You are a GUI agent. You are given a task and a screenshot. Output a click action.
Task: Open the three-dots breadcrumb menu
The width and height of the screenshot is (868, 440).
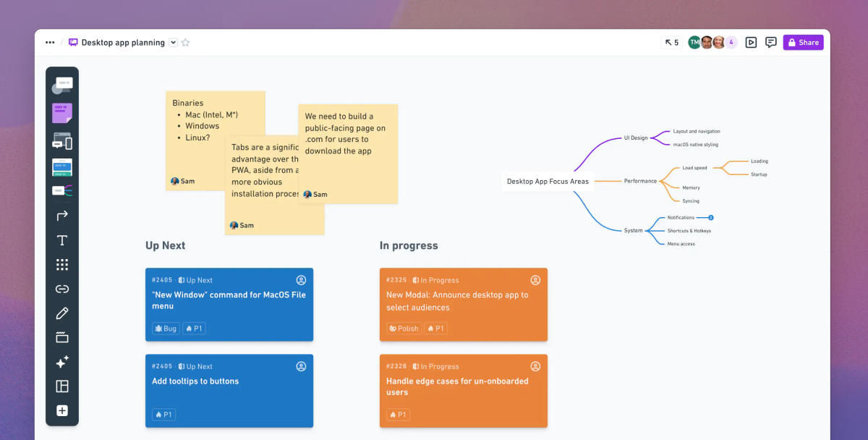pos(50,43)
